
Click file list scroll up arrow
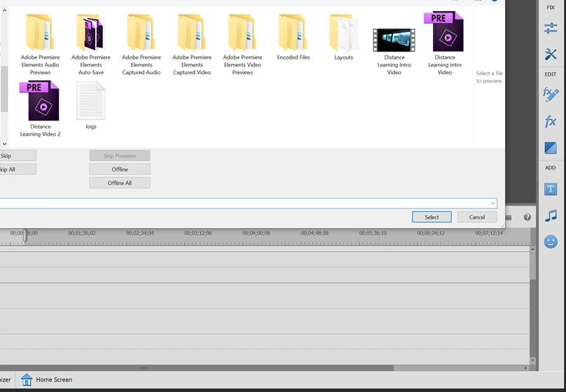4,10
